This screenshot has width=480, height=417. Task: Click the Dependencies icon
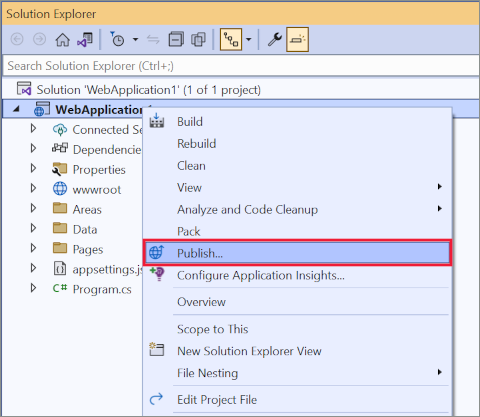60,148
